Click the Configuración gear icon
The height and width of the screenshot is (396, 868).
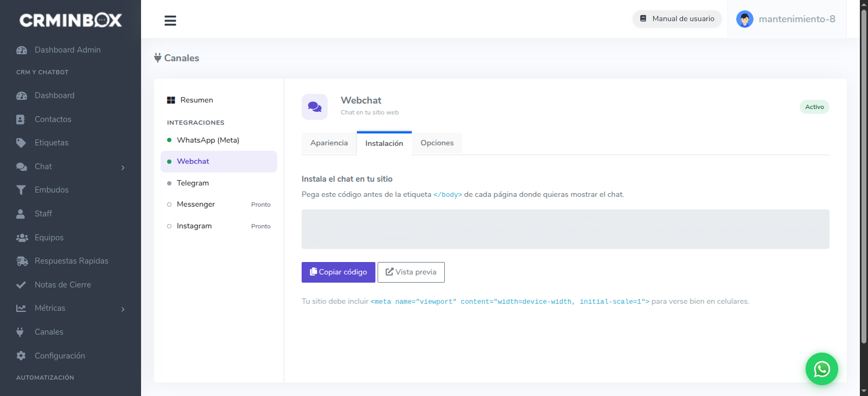tap(21, 356)
